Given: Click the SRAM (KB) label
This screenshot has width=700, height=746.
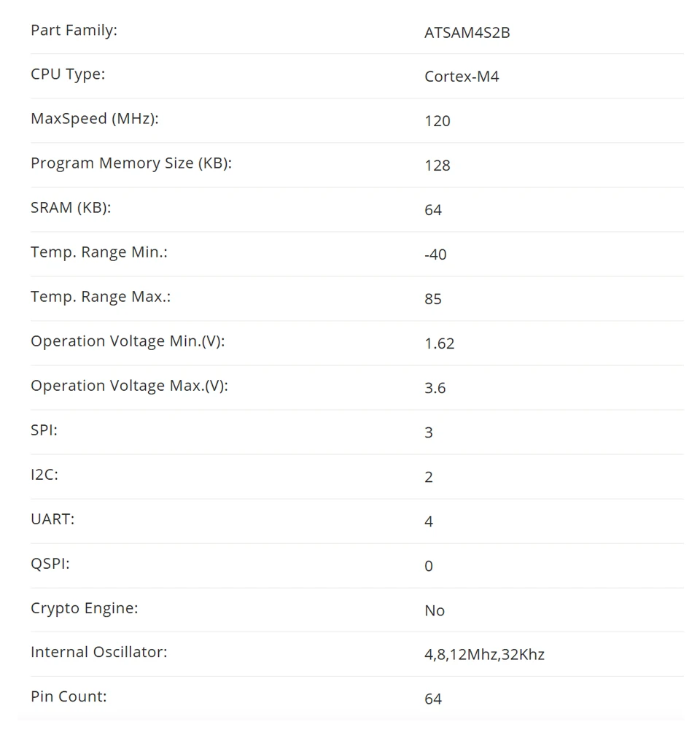Looking at the screenshot, I should (x=71, y=208).
